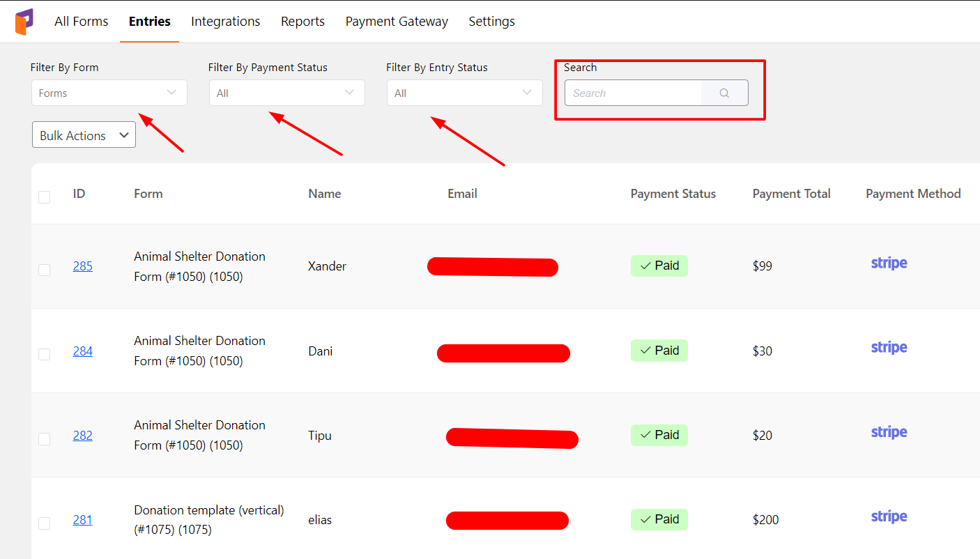Open the Filter By Form dropdown

click(x=109, y=92)
